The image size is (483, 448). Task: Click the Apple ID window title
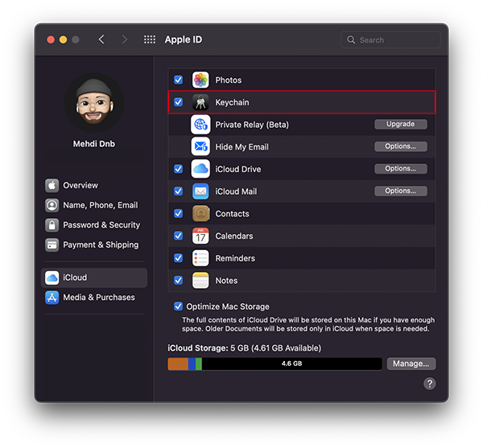184,39
